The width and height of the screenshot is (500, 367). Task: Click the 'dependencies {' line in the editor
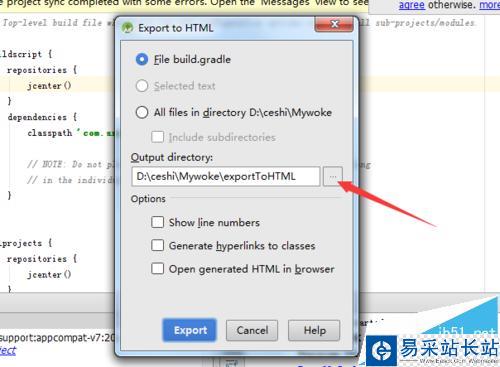pyautogui.click(x=42, y=117)
